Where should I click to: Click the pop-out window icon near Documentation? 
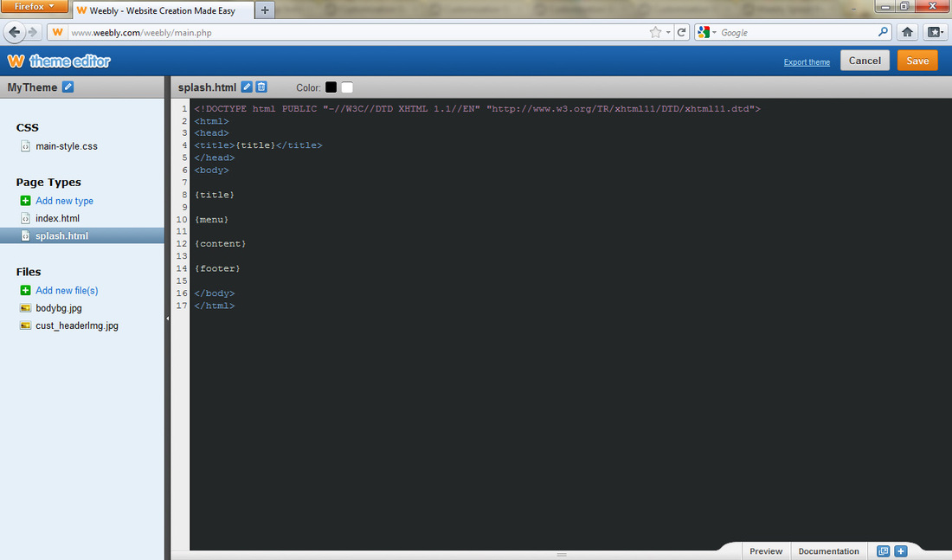[x=883, y=550]
